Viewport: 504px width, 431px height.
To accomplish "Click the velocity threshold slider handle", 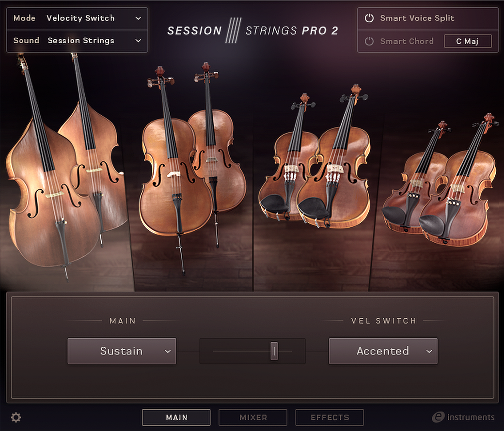I will [x=274, y=351].
